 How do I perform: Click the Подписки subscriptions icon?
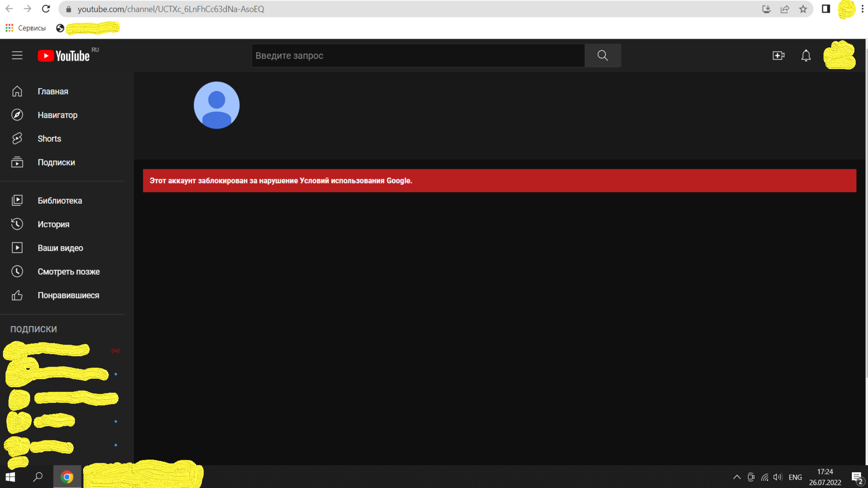[17, 162]
